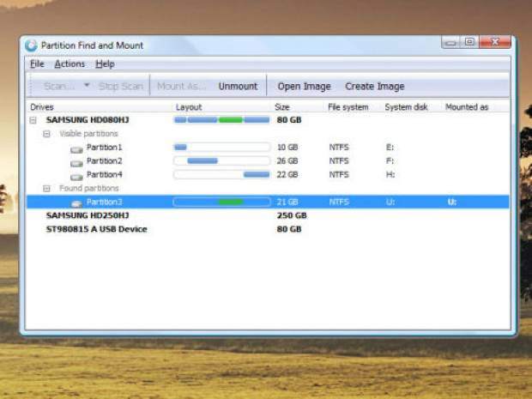
Task: Click the Open Image button
Action: point(304,87)
